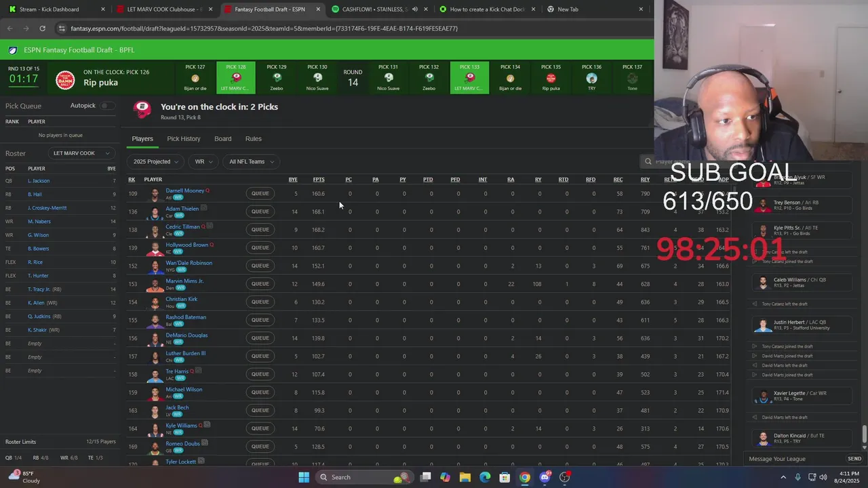Image resolution: width=868 pixels, height=488 pixels.
Task: Queue Luther Burden III
Action: (x=260, y=357)
